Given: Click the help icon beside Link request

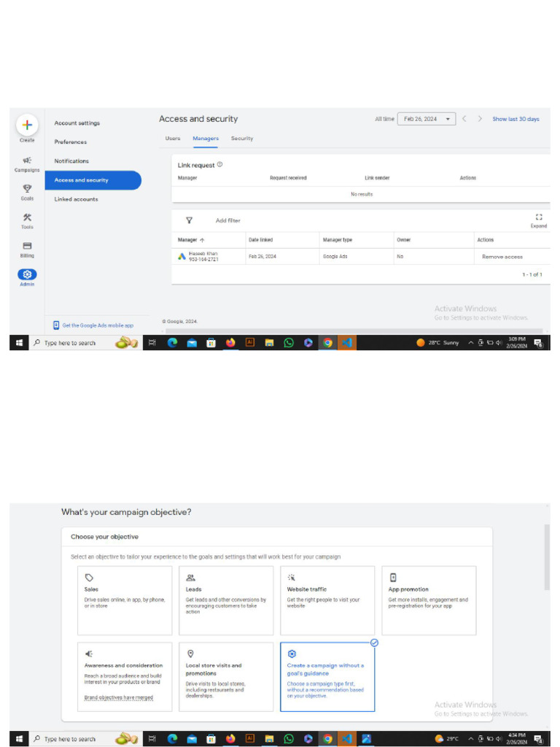Looking at the screenshot, I should pos(219,164).
